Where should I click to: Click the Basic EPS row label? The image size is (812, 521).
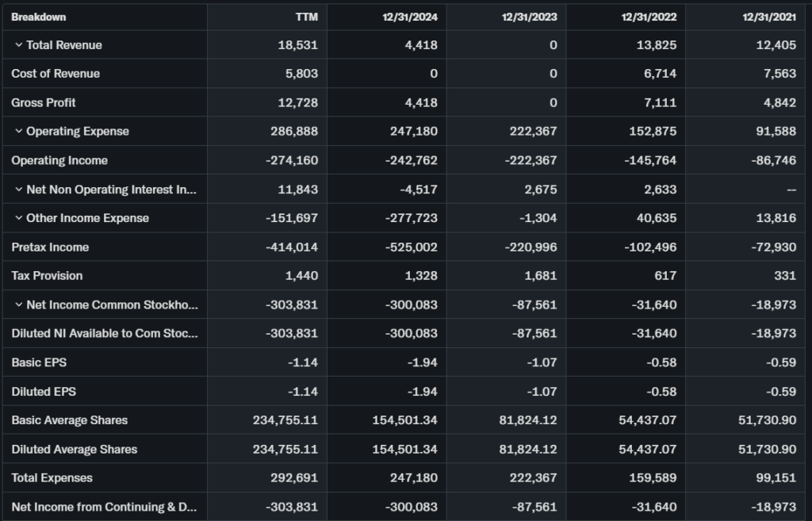point(40,362)
